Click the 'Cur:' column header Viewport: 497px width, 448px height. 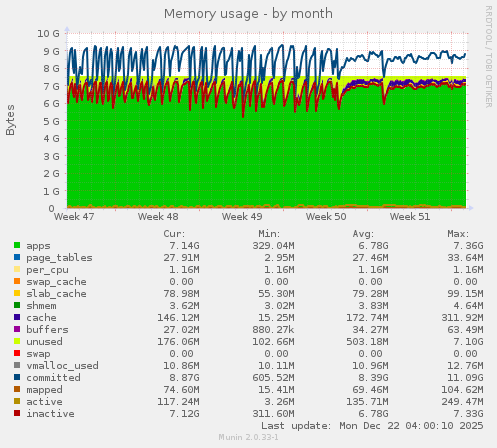click(174, 234)
